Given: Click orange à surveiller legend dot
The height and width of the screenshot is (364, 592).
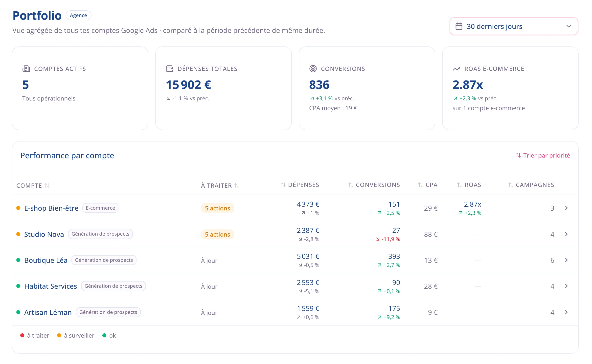Looking at the screenshot, I should (x=59, y=335).
